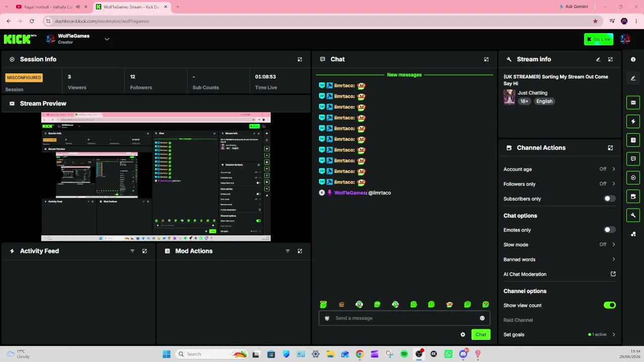Toggle the lightning Activity Feed icon in the sidebar

point(633,121)
